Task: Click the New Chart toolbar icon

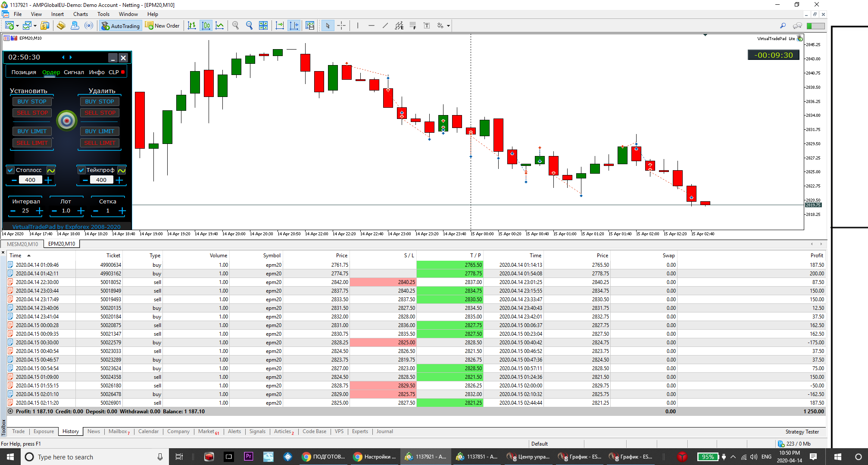Action: pos(9,26)
